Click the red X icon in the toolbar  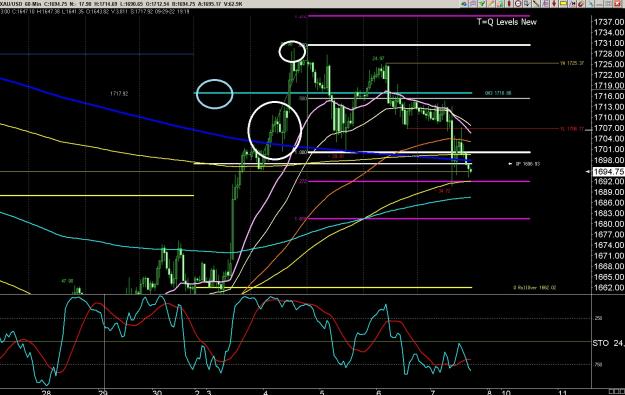coord(617,4)
